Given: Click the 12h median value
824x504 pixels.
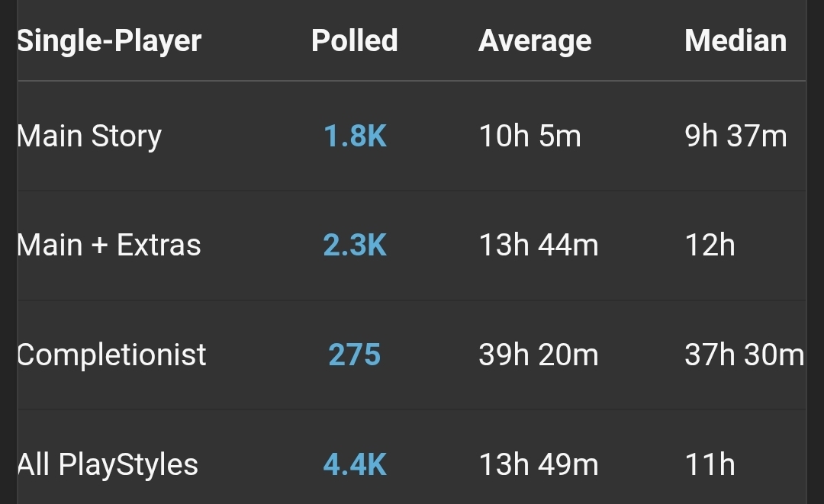Looking at the screenshot, I should (x=710, y=246).
